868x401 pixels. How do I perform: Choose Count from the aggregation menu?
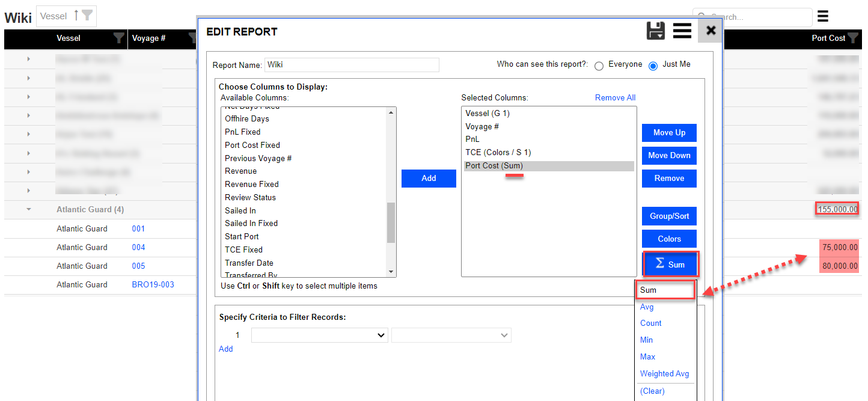[650, 323]
